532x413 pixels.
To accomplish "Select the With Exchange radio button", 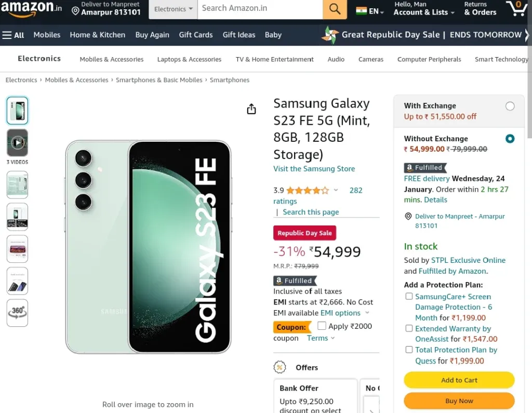I will [x=510, y=106].
